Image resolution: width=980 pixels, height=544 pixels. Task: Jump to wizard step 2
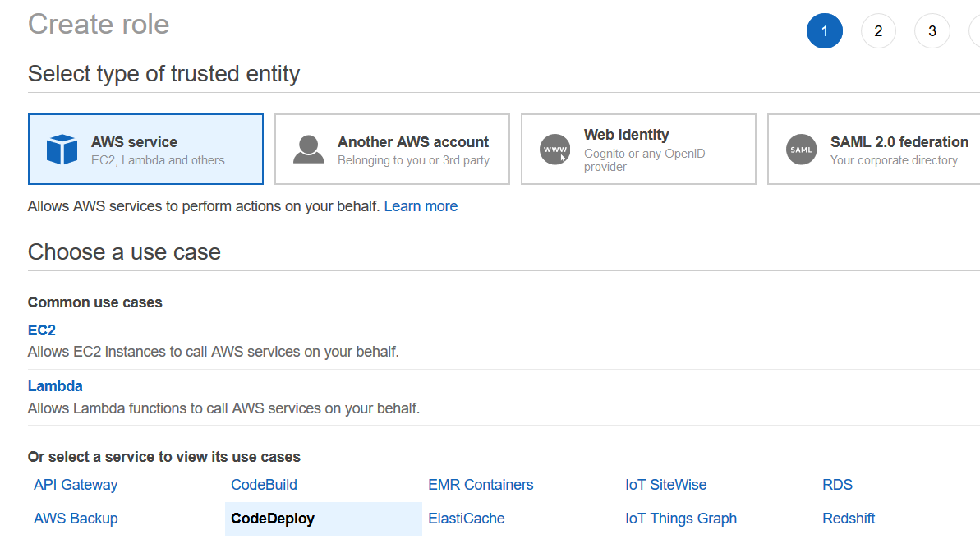[x=878, y=30]
